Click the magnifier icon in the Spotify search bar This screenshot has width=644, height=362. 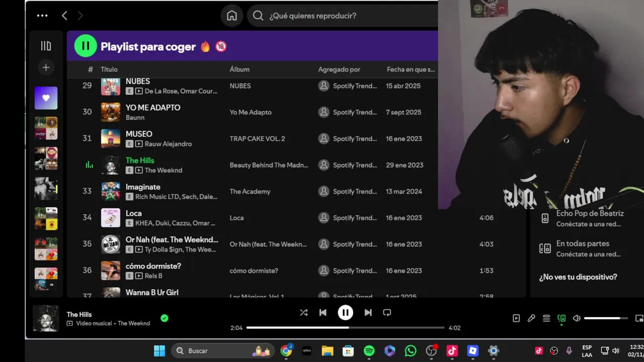click(258, 16)
